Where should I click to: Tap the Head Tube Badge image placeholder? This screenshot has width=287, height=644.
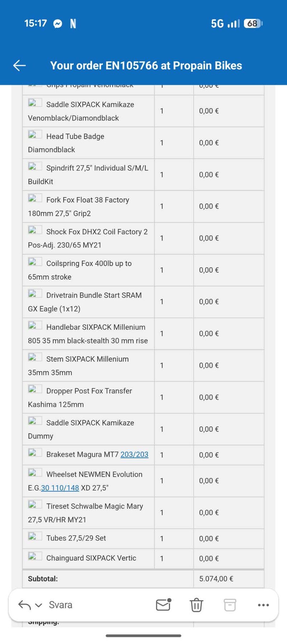click(35, 135)
